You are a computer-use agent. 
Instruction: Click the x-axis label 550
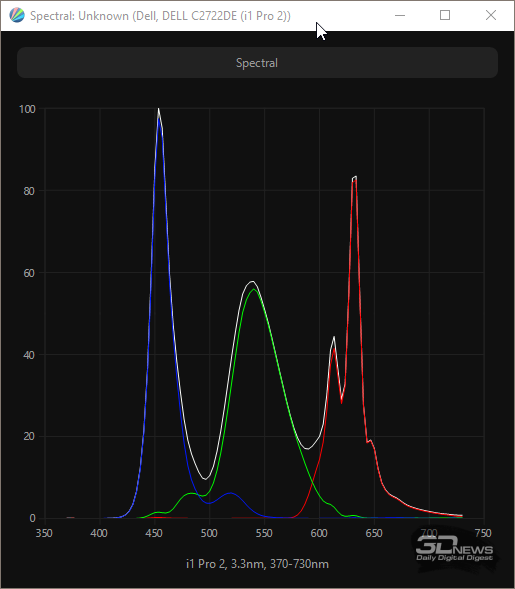pos(264,533)
